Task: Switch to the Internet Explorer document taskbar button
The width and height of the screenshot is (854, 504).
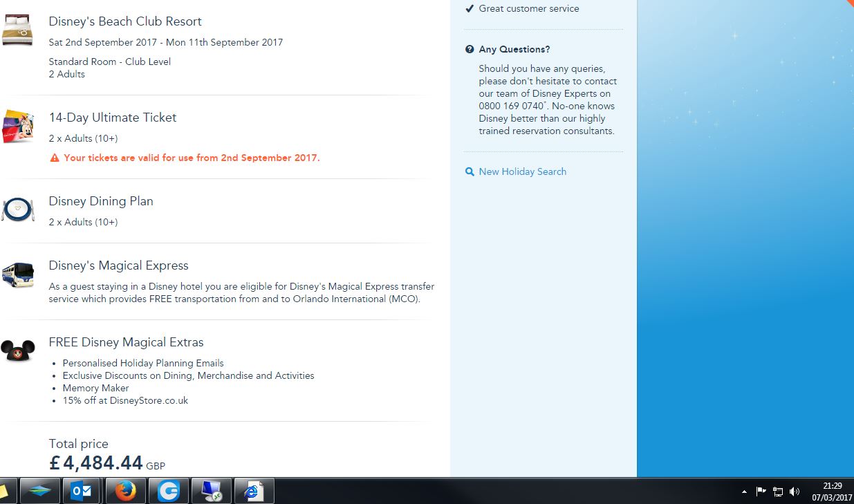Action: (x=254, y=491)
